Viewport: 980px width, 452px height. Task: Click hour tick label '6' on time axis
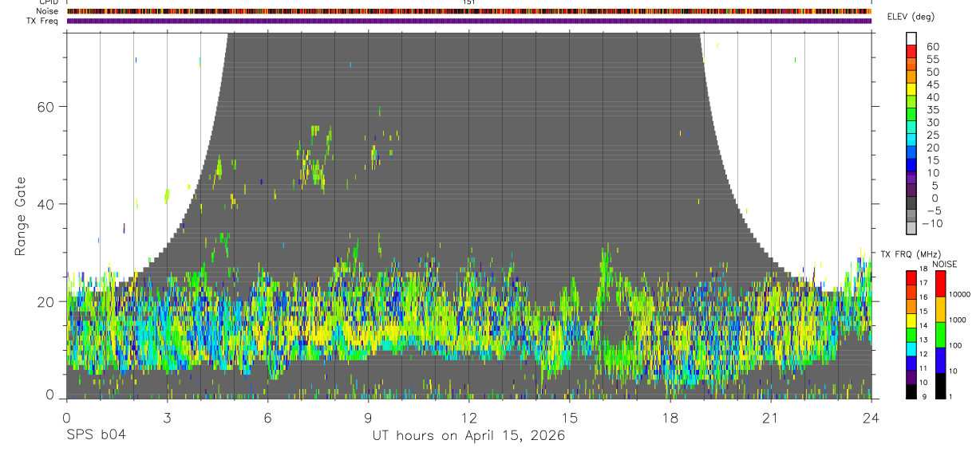click(x=267, y=418)
